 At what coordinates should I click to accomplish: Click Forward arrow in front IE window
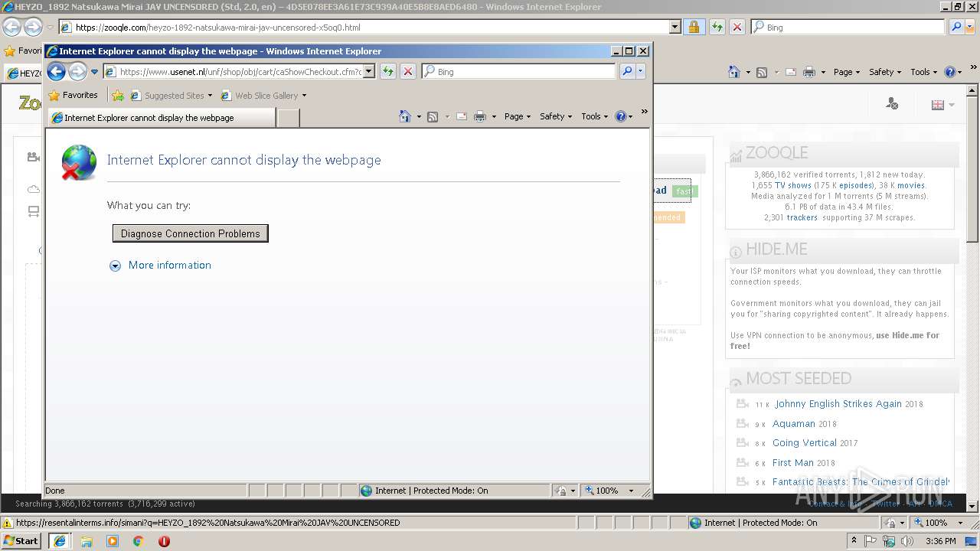click(77, 71)
